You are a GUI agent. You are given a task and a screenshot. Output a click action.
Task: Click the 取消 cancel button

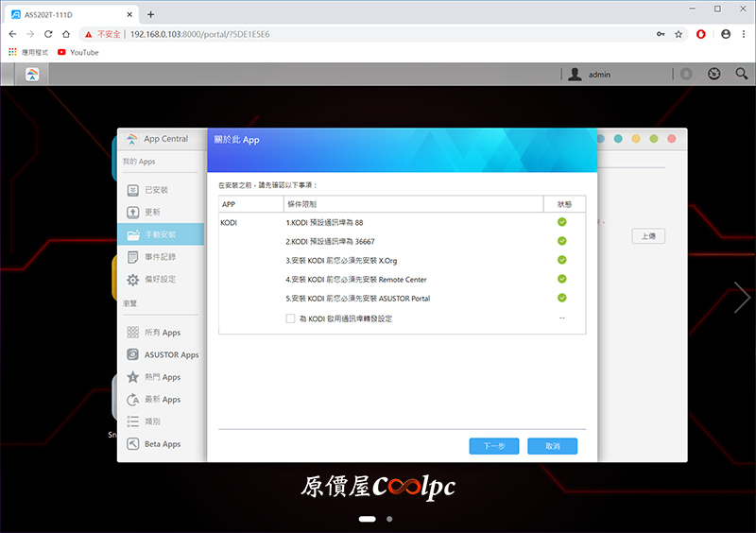[x=552, y=446]
